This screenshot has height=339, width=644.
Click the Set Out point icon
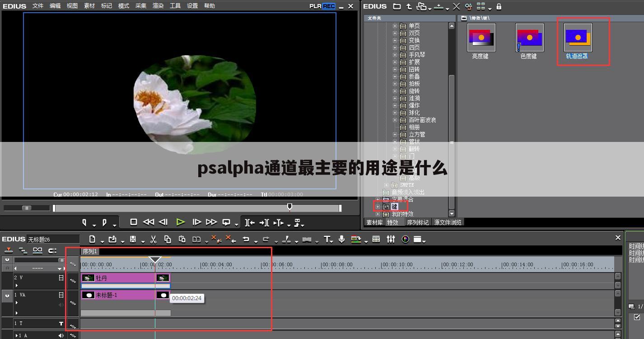[104, 222]
